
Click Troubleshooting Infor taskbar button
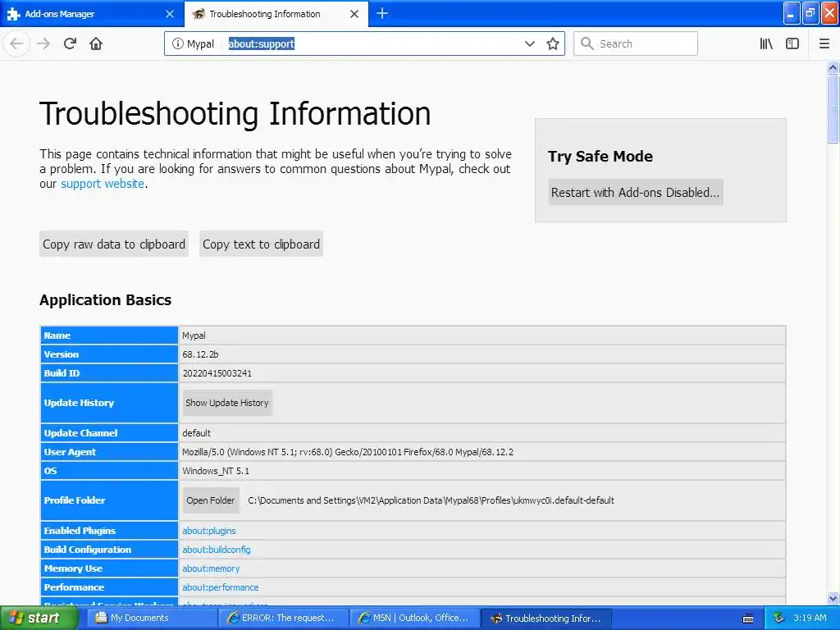click(546, 619)
